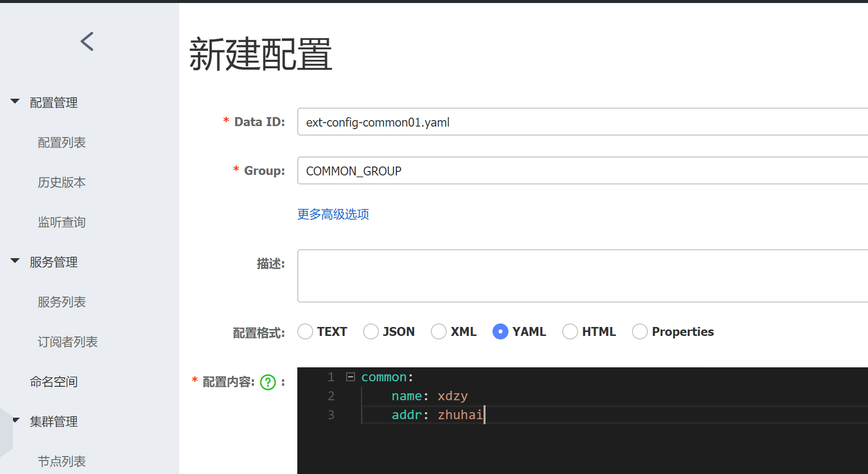The width and height of the screenshot is (868, 474).
Task: Select Properties config format
Action: coord(640,331)
